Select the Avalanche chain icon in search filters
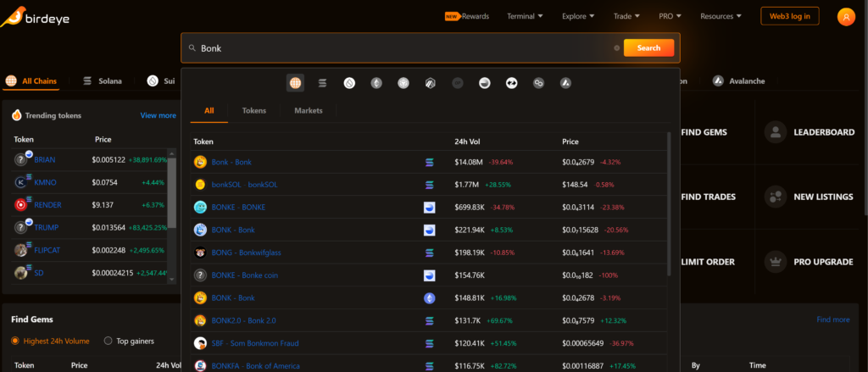 point(565,83)
